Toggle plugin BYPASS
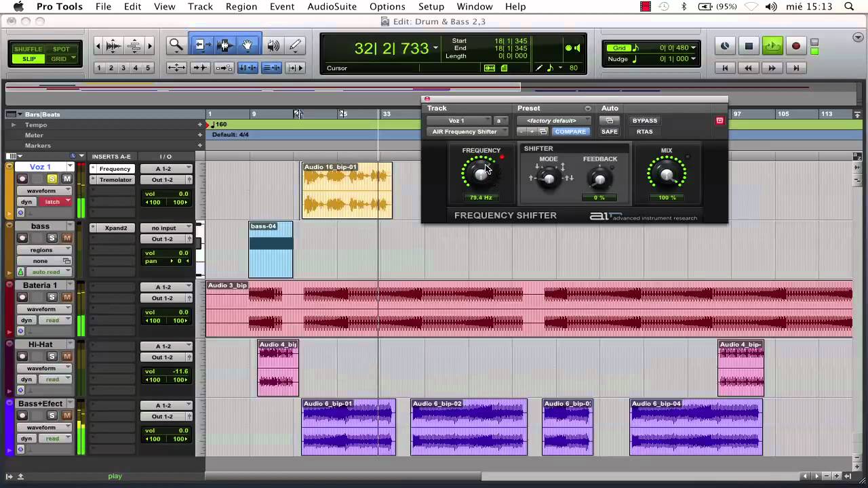868x488 pixels. pos(645,121)
